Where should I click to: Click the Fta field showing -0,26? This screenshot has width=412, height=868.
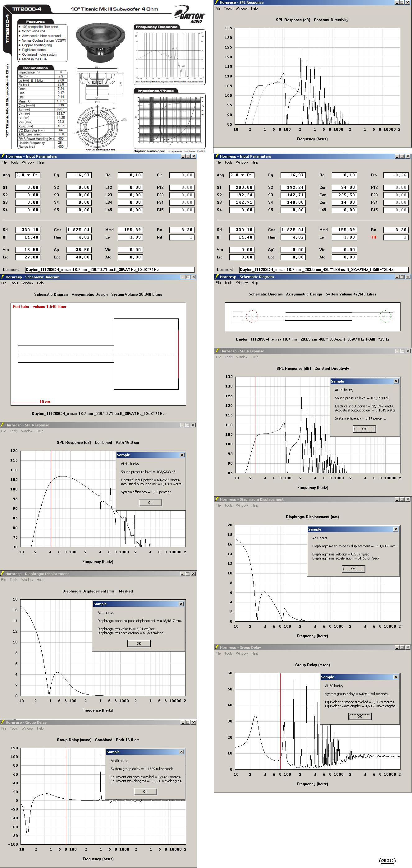(396, 175)
